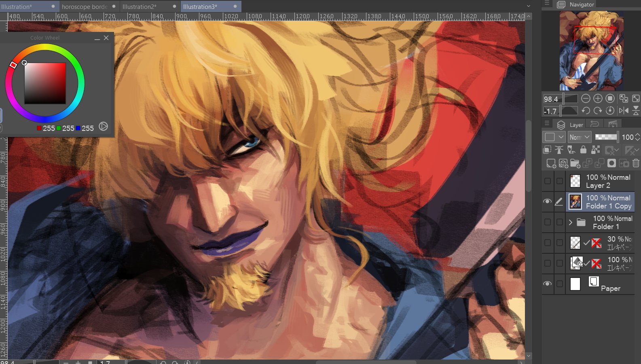The height and width of the screenshot is (364, 641).
Task: Show the Layer 2 layer
Action: pyautogui.click(x=547, y=181)
